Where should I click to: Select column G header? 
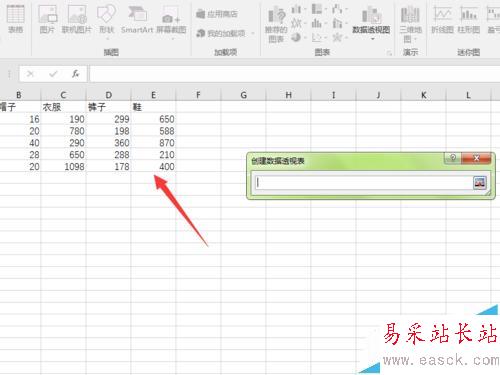coord(243,95)
